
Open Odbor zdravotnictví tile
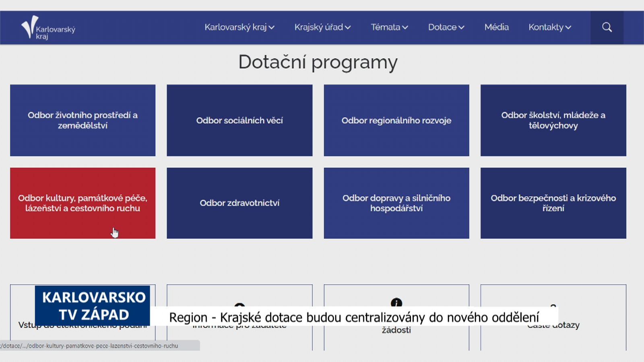click(x=239, y=203)
